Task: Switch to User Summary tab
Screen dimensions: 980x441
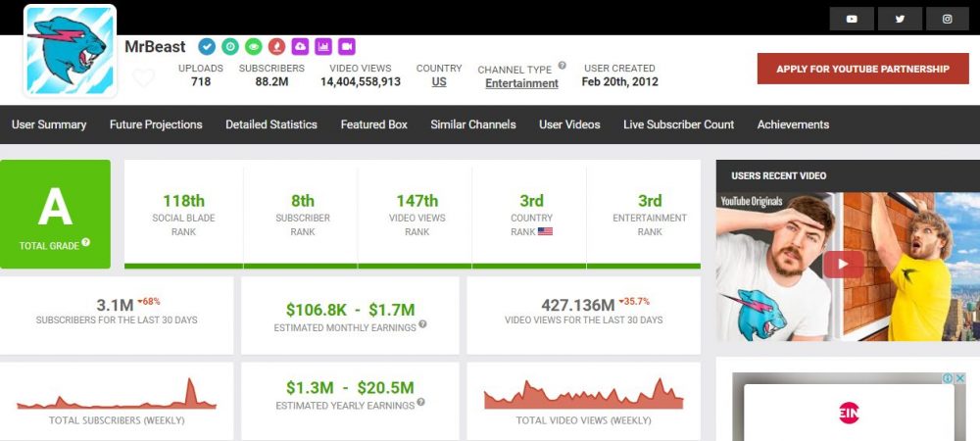Action: tap(49, 124)
